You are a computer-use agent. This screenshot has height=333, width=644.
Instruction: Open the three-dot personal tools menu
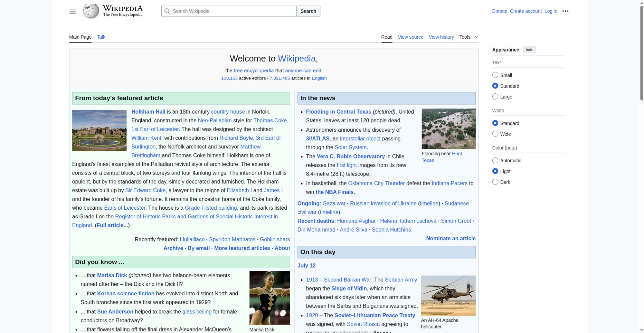coord(565,11)
